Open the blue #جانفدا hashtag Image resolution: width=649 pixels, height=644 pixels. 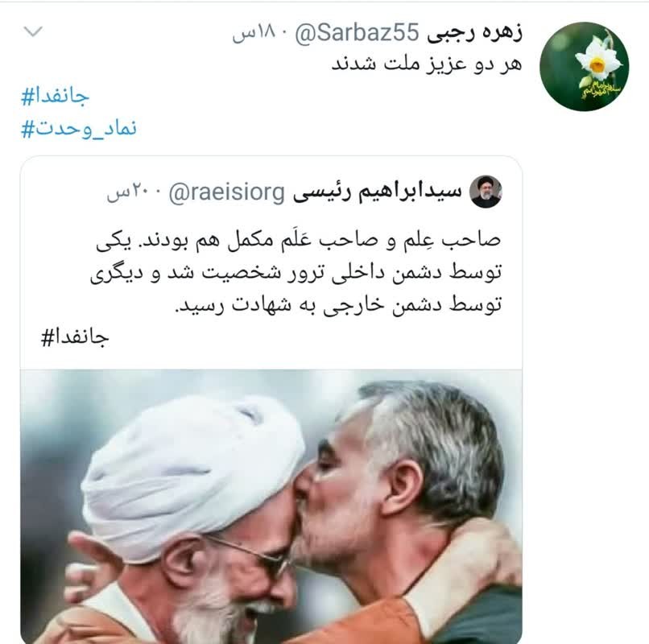tap(55, 97)
